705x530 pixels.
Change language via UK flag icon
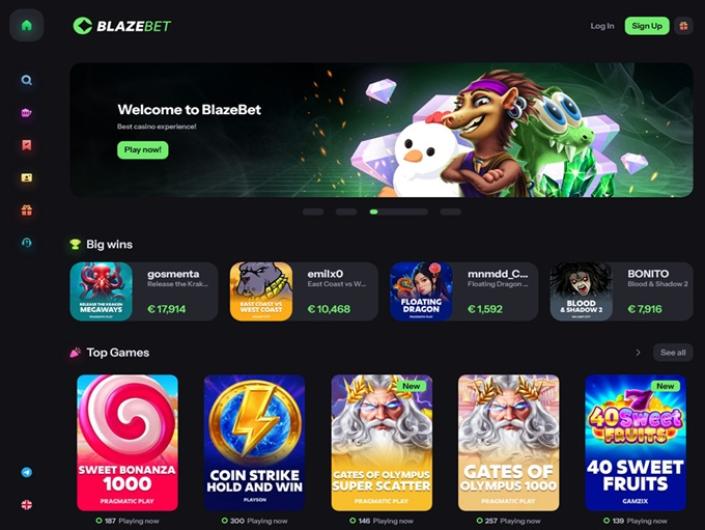pyautogui.click(x=27, y=505)
